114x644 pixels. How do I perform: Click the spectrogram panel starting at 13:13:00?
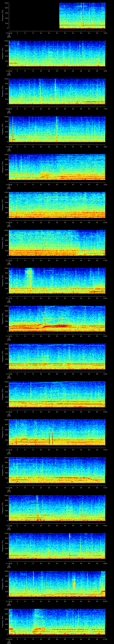click(x=57, y=357)
